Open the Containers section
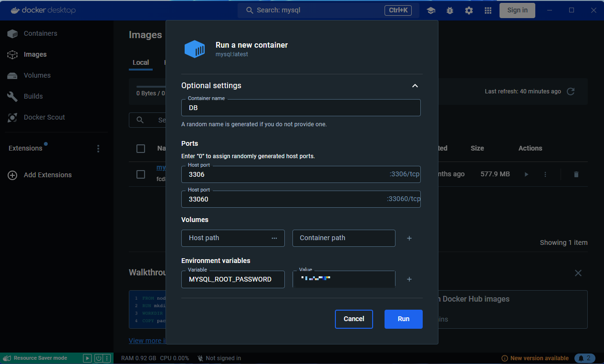 point(41,33)
